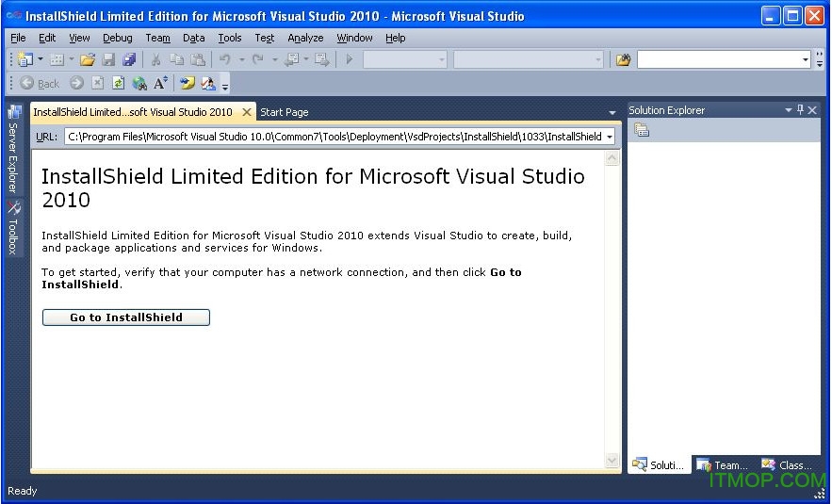Click the Find in Files icon

tap(623, 59)
